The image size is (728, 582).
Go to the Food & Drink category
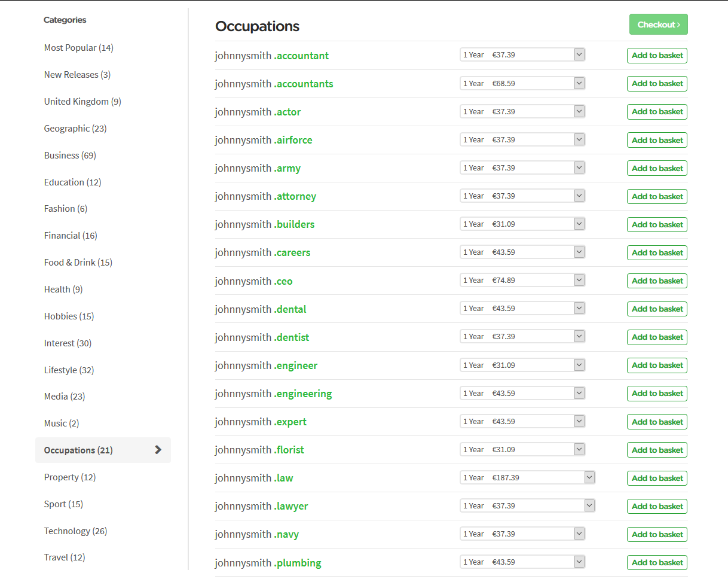point(78,263)
